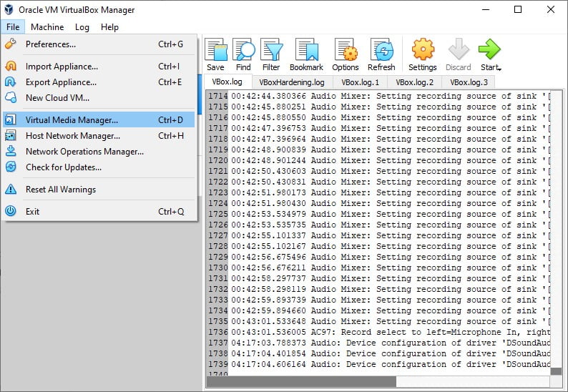Click the greyed-out Discard arrow icon

[459, 49]
